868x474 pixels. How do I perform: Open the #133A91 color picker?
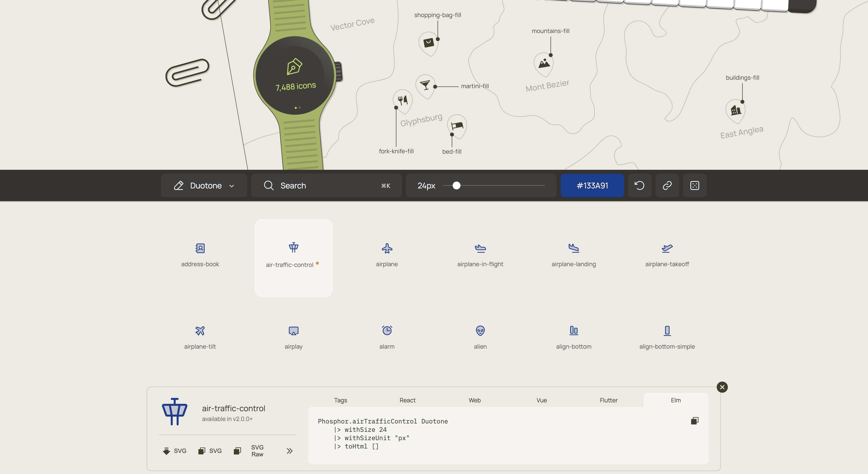point(592,185)
